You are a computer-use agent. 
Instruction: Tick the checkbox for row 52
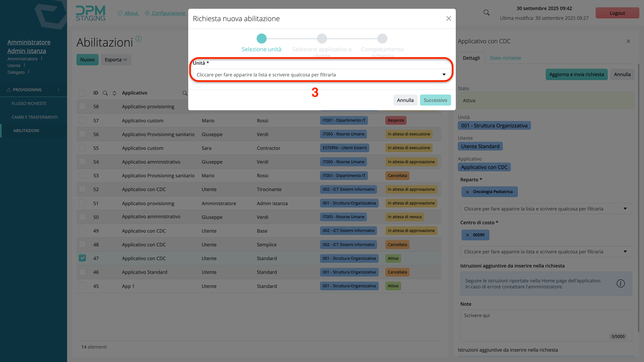82,189
